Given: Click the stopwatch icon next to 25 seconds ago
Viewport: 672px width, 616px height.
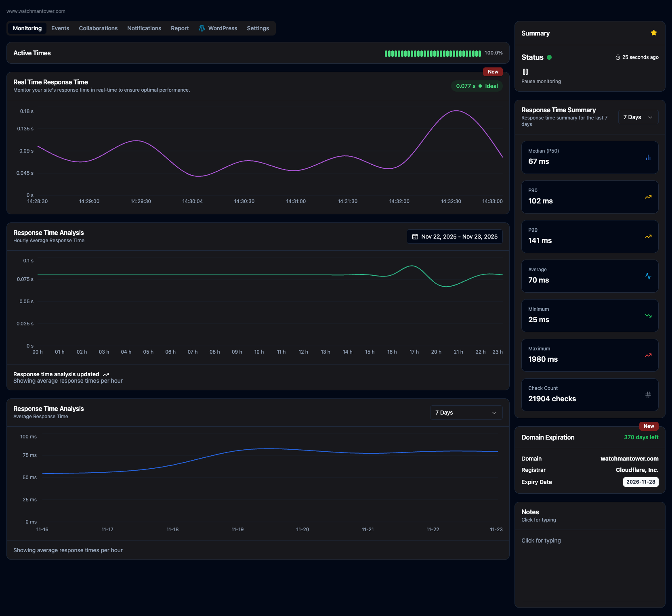Looking at the screenshot, I should (x=618, y=57).
